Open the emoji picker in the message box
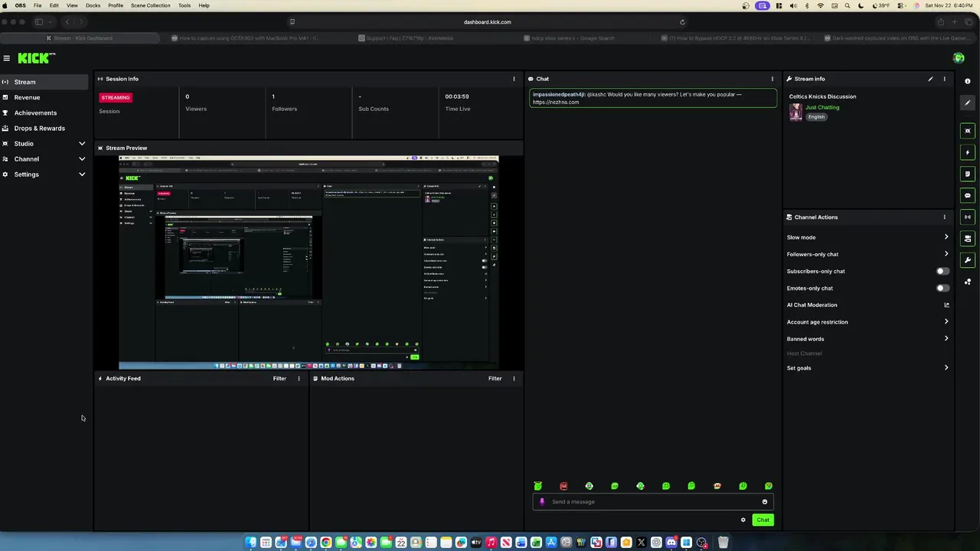Image resolution: width=980 pixels, height=551 pixels. point(764,502)
